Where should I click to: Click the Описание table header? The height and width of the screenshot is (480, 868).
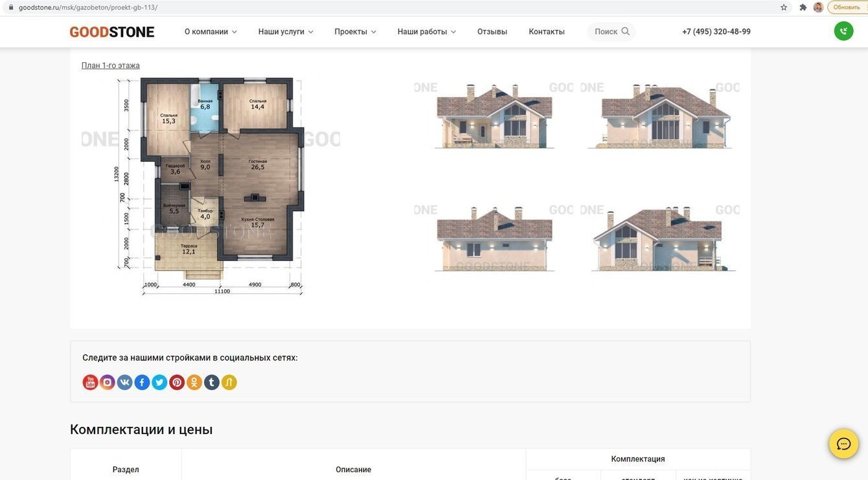[354, 470]
